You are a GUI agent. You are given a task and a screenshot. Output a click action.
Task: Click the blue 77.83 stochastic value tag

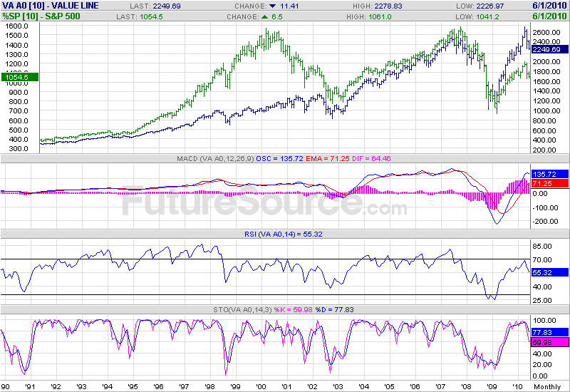[x=549, y=332]
